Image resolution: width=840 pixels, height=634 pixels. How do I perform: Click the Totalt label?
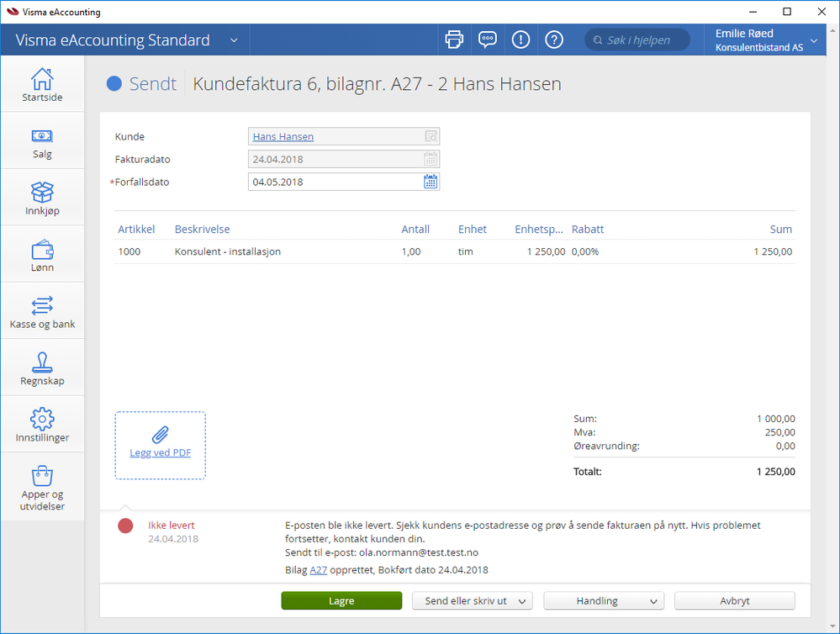click(587, 472)
